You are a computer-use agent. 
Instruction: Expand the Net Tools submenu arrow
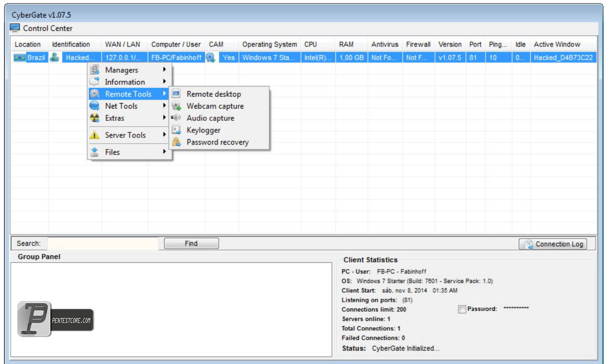tap(164, 106)
